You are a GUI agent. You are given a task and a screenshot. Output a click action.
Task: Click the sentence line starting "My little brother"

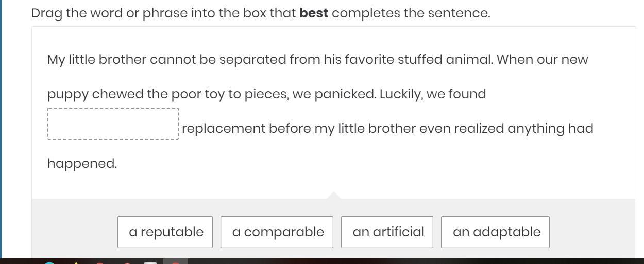317,60
